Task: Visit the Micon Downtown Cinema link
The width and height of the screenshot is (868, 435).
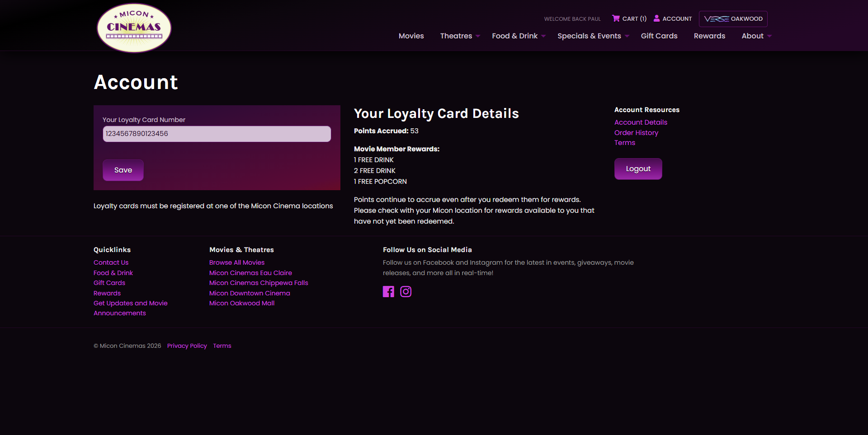Action: (250, 293)
